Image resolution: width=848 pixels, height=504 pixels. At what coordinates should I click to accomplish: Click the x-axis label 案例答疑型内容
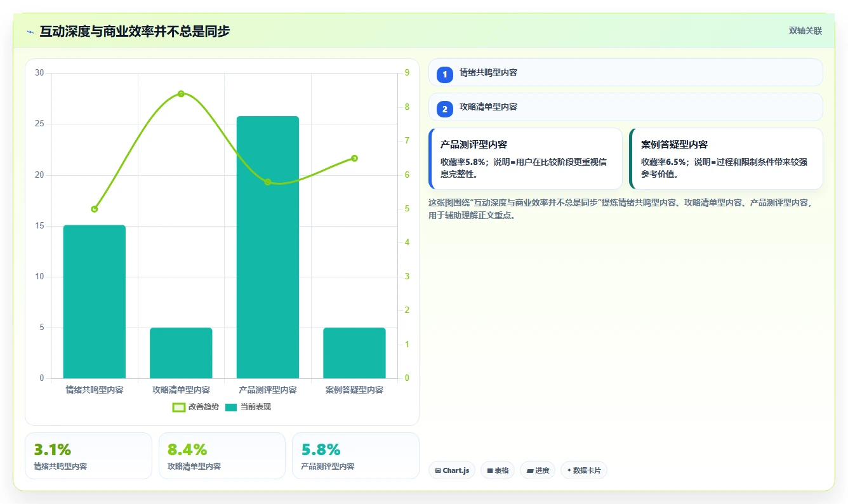point(354,390)
